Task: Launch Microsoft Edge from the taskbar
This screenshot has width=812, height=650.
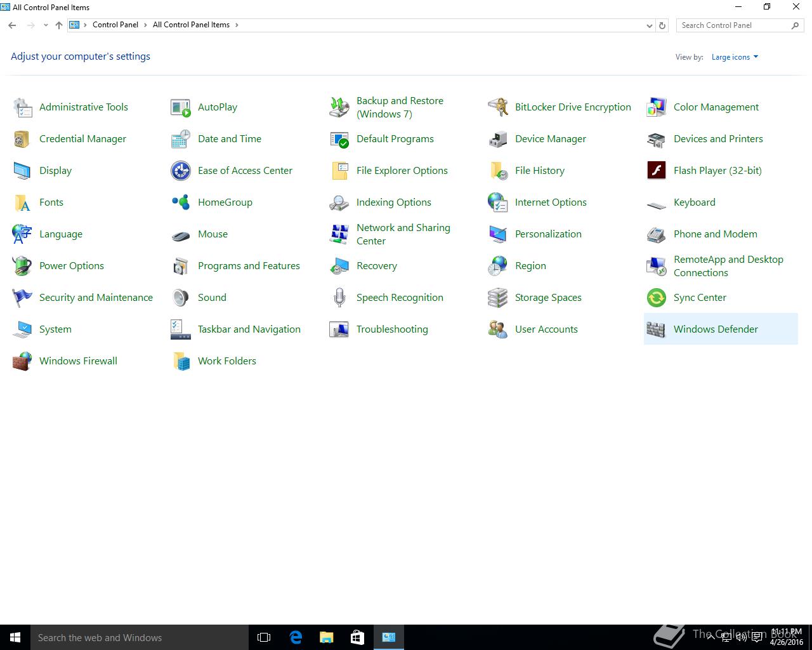Action: 296,637
